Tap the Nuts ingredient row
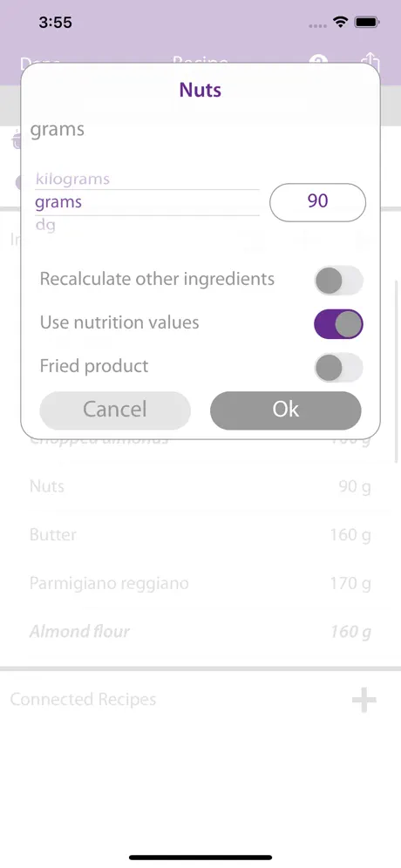The height and width of the screenshot is (868, 401). (x=200, y=486)
